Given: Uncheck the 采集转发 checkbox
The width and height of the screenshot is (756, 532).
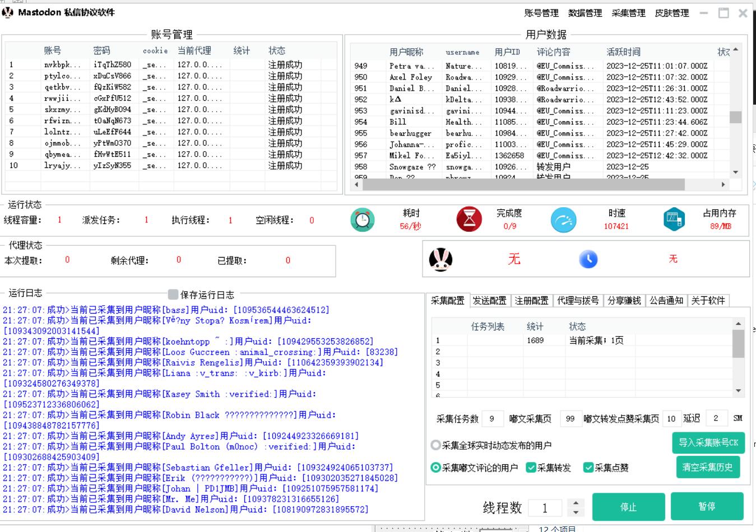Looking at the screenshot, I should (x=531, y=468).
